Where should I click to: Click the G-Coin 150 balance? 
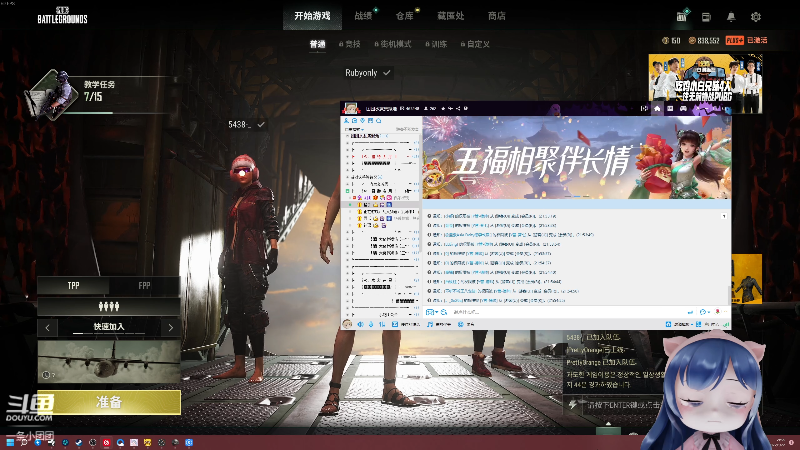tap(671, 40)
